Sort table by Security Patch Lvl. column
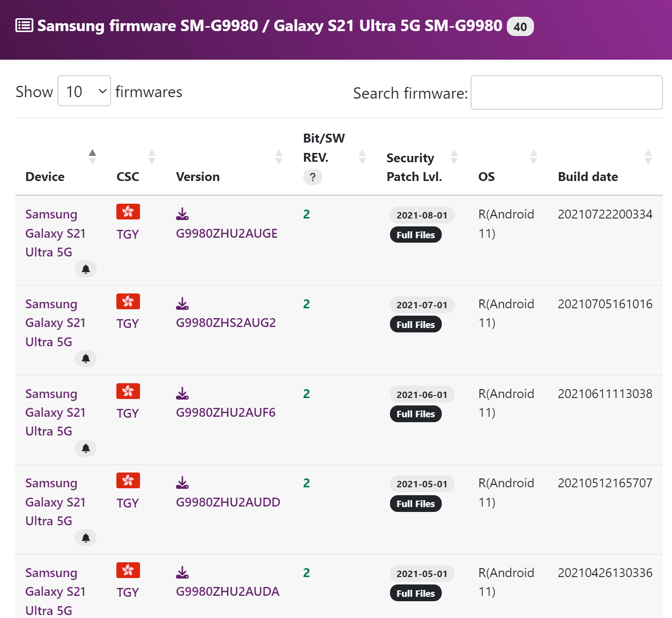 pos(423,157)
